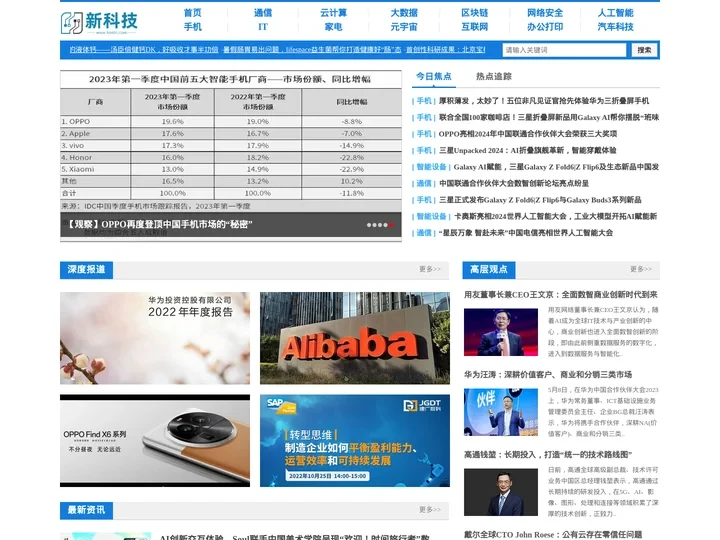Screen dimensions: 720x540
Task: Switch to the 热点追踪 tab
Action: pos(494,76)
